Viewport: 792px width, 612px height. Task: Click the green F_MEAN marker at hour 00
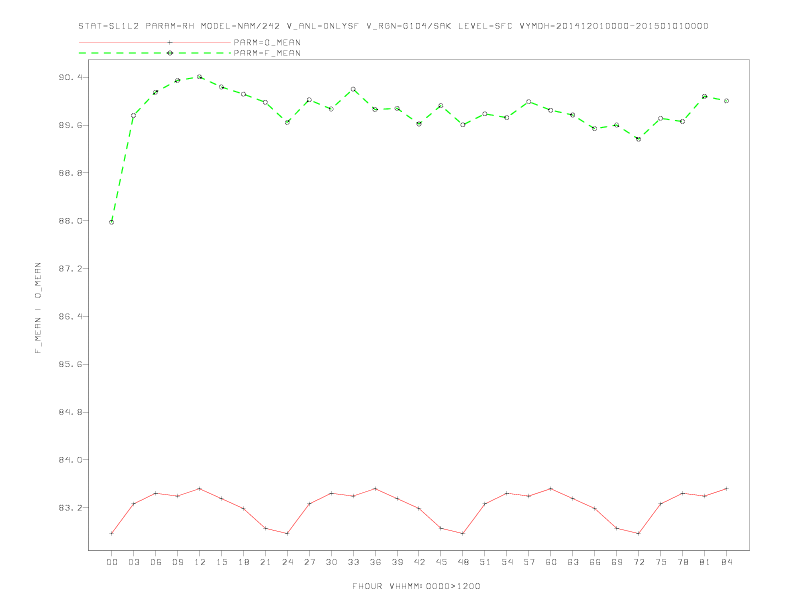112,222
